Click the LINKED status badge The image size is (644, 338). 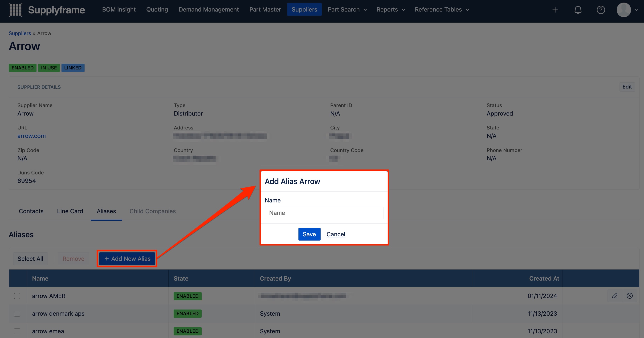click(x=73, y=68)
